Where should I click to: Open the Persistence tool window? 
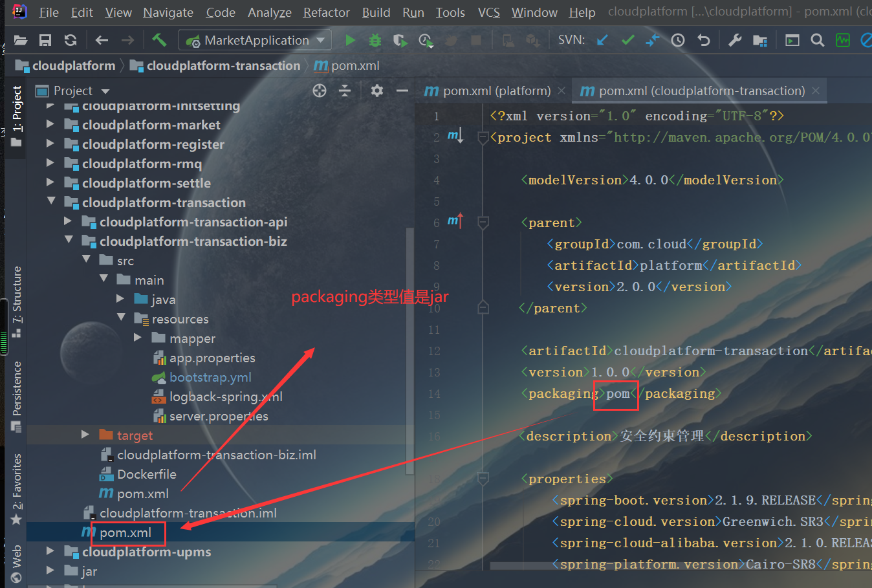(x=17, y=396)
